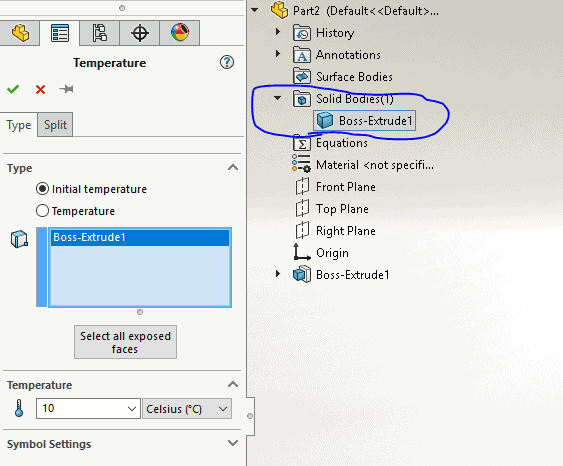
Task: Click the Equations sigma icon
Action: [302, 144]
